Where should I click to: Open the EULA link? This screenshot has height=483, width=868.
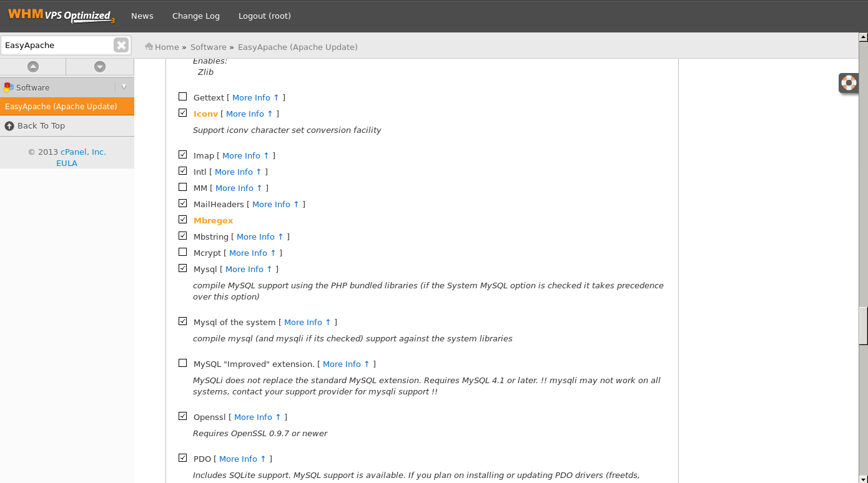click(x=67, y=163)
